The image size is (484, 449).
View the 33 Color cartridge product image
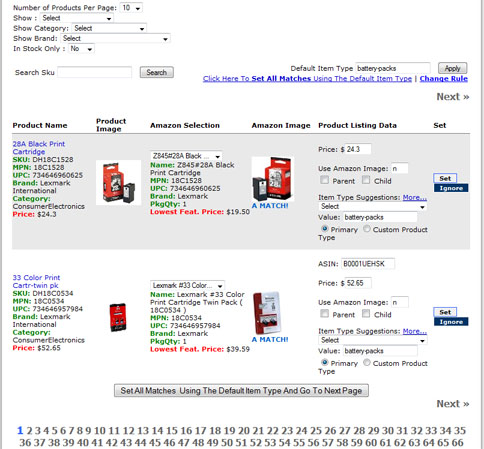[118, 317]
